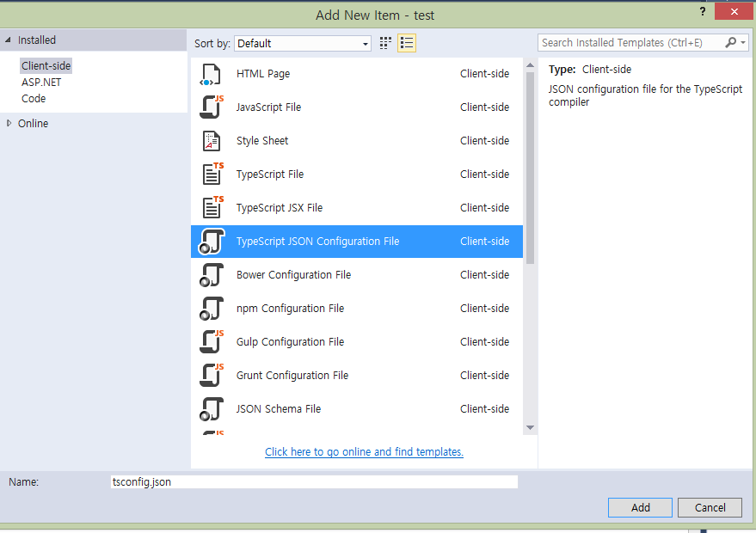Focus the Search Installed Templates box
The height and width of the screenshot is (533, 756).
[630, 42]
